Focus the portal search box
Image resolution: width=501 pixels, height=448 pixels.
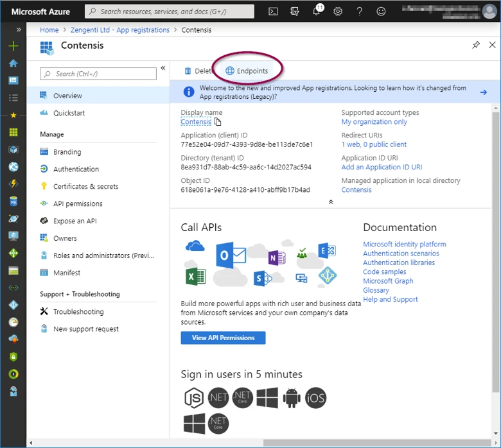pos(170,12)
